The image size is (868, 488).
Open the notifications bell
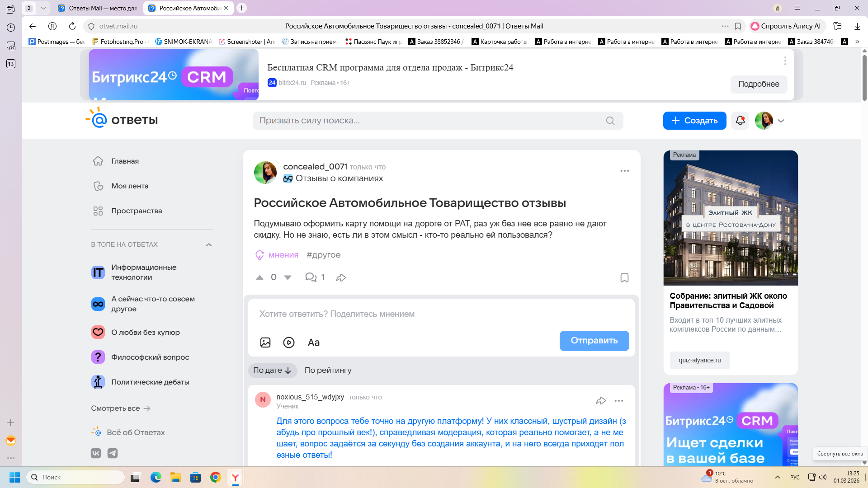(x=740, y=121)
